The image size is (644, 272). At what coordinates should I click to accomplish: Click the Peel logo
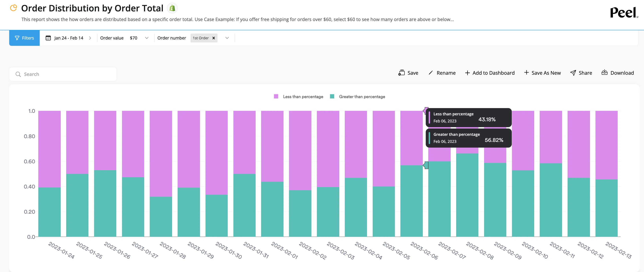click(x=624, y=13)
